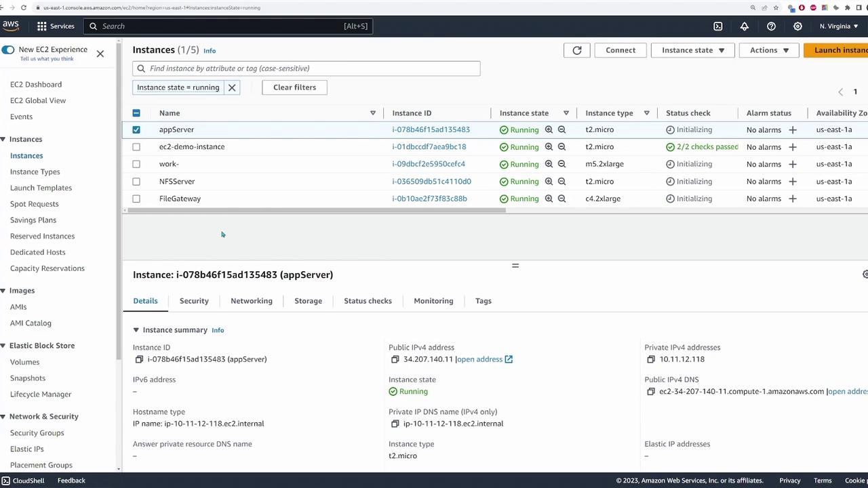
Task: Copy the Public IPv4 address 34.207.140.11
Action: tap(395, 359)
